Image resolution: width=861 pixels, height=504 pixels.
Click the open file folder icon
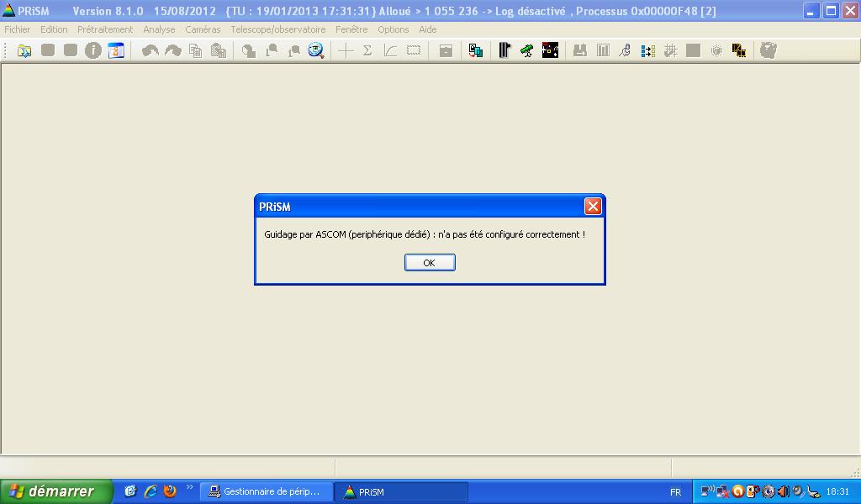pos(24,51)
